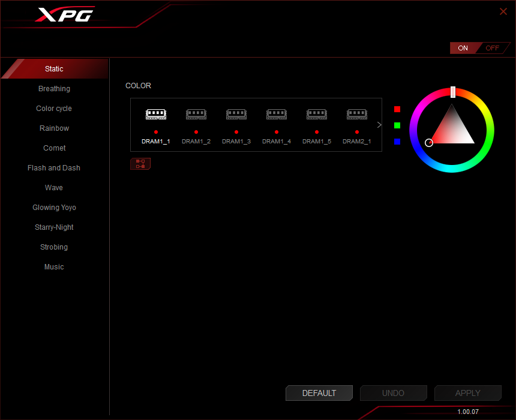Viewport: 516px width, 420px height.
Task: Click the APPLY button
Action: pos(468,393)
